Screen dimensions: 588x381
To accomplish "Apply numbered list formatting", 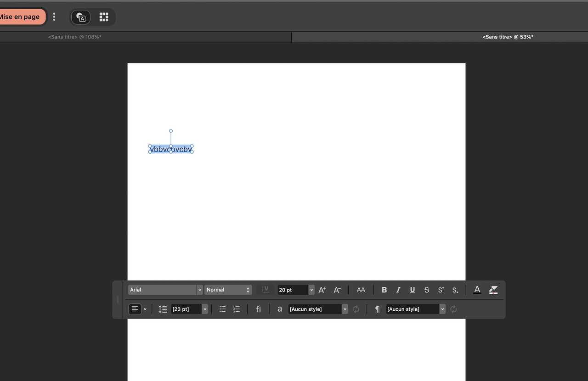I will coord(237,309).
